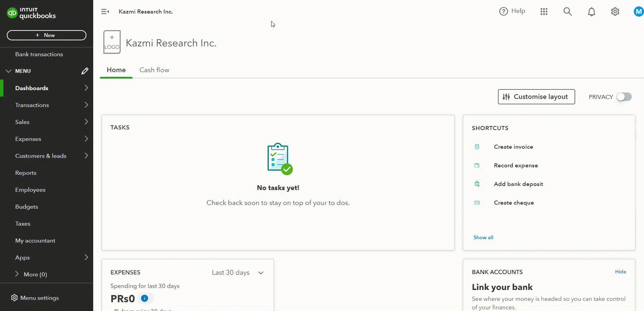The width and height of the screenshot is (644, 311).
Task: Select the Record expense shortcut icon
Action: coord(477,165)
